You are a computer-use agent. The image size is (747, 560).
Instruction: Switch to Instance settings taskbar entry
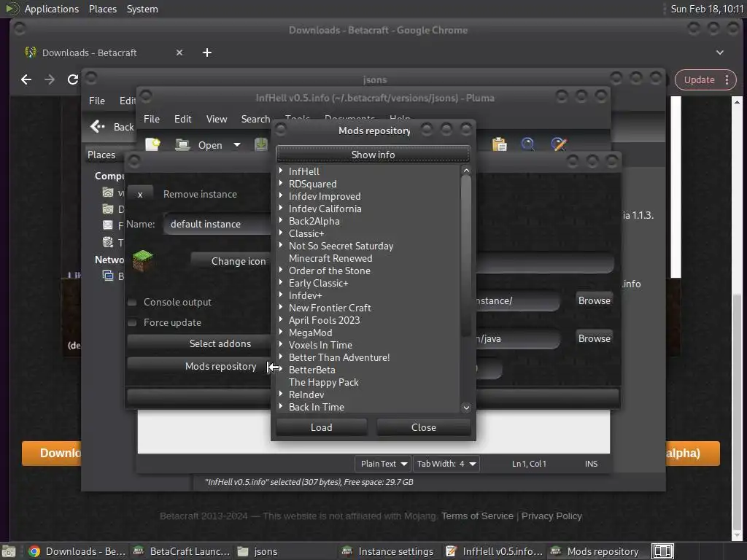pos(388,551)
